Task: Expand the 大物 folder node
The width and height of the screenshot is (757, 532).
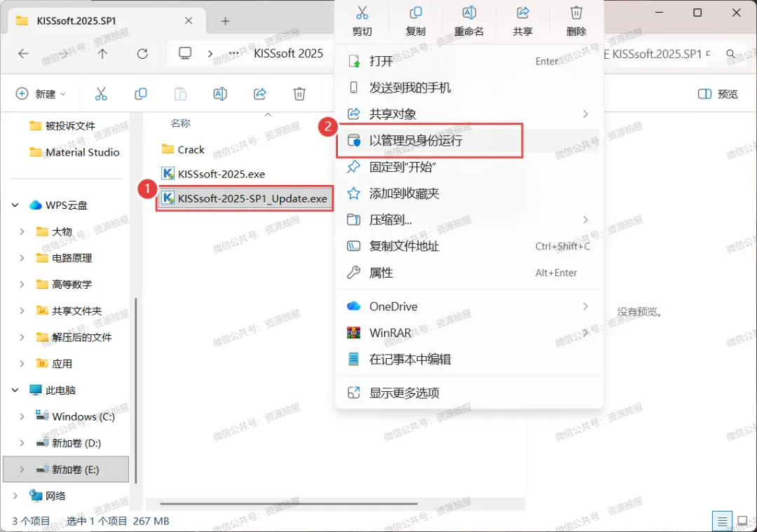Action: click(22, 232)
